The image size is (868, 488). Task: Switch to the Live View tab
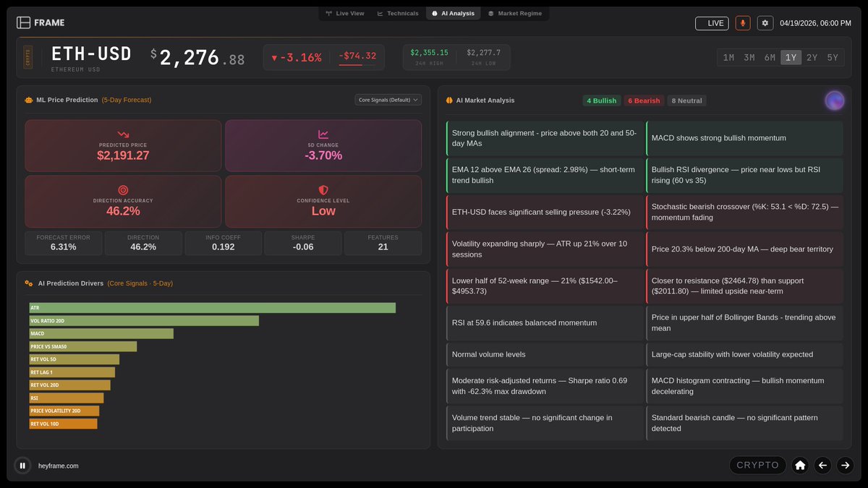click(345, 13)
